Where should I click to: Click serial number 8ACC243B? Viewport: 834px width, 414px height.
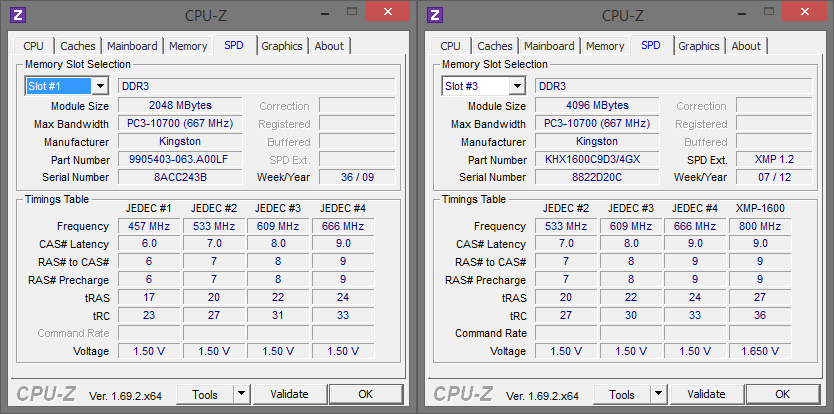coord(180,177)
